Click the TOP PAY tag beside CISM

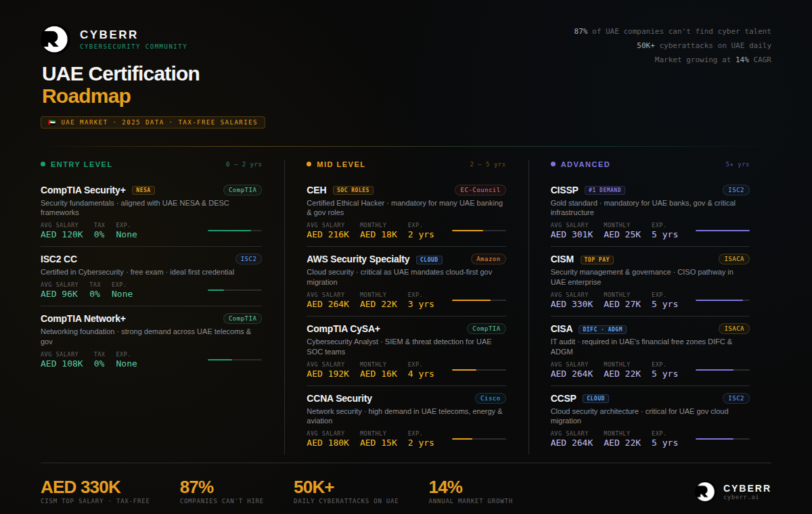tap(597, 259)
